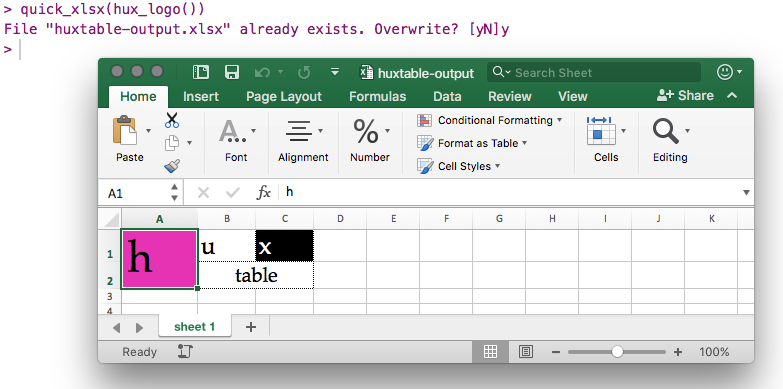Select column K header
The image size is (783, 389).
tap(711, 219)
